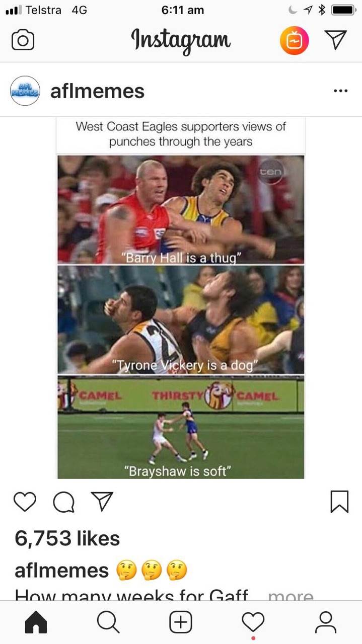Expand the caption with more
362x644 pixels.
[291, 596]
